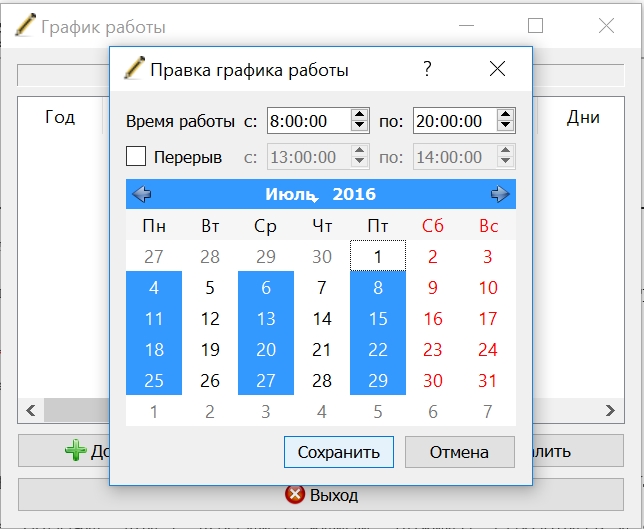Click grayed June 30 in first row
Image resolution: width=644 pixels, height=529 pixels.
[x=322, y=256]
